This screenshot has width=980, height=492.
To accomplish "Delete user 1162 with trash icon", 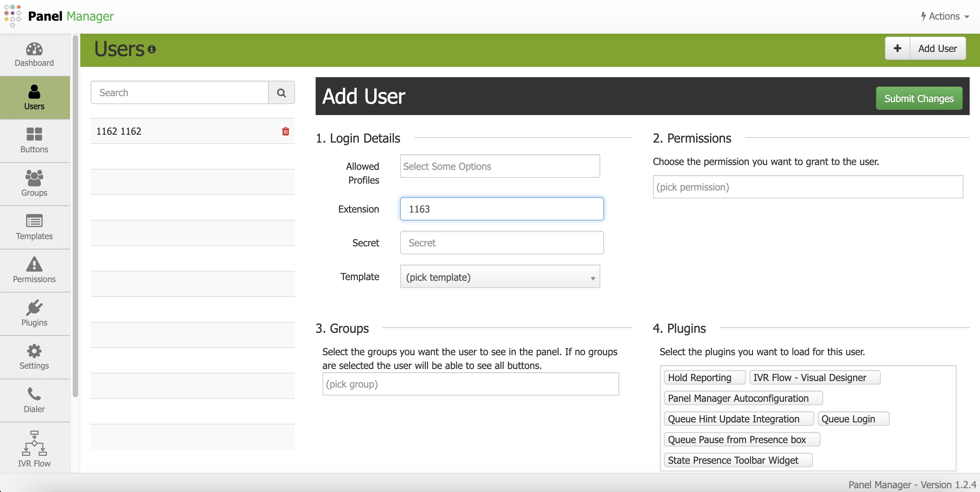I will 285,131.
